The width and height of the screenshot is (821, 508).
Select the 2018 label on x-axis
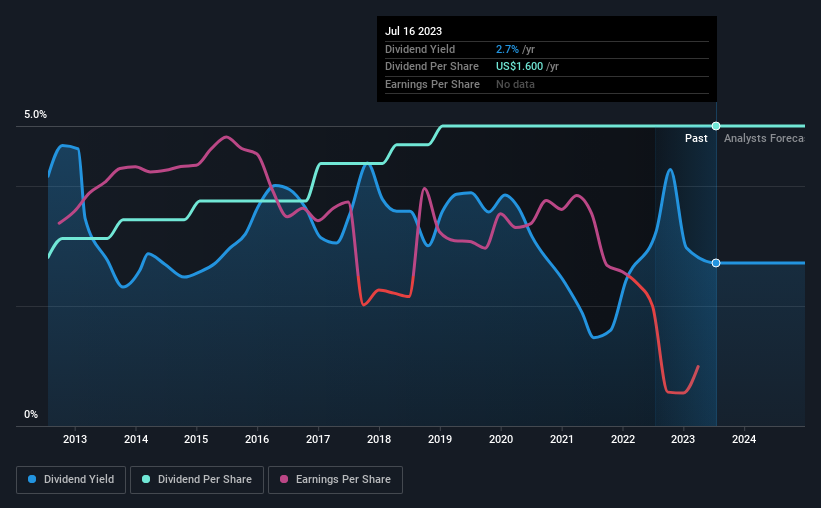tap(379, 439)
